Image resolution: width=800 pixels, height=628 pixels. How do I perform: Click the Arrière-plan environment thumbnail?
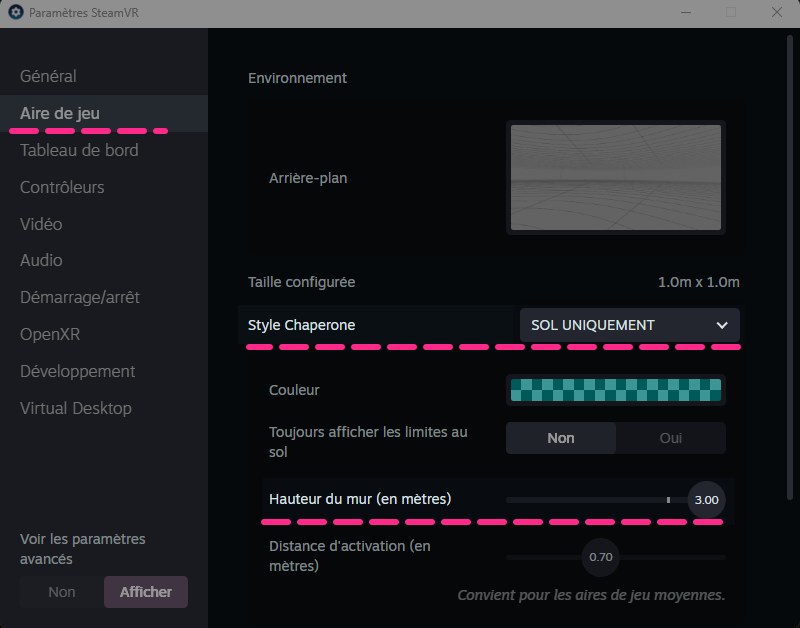pyautogui.click(x=616, y=178)
